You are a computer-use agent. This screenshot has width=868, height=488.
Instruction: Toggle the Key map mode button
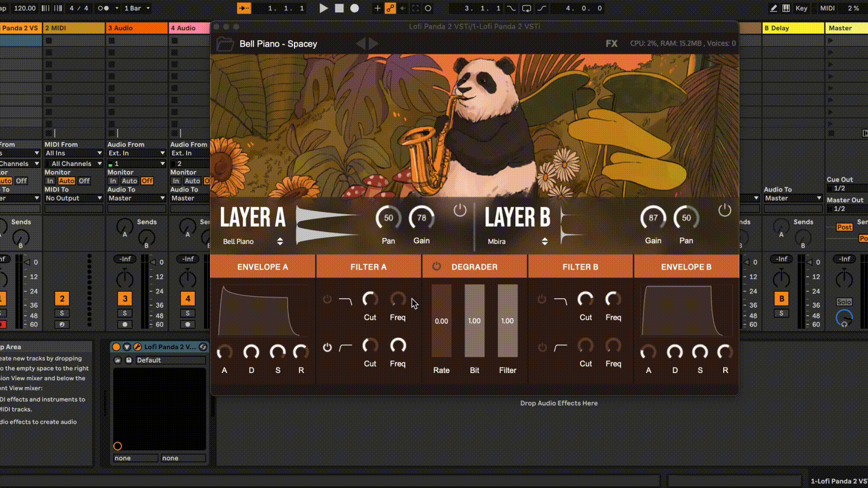coord(801,8)
